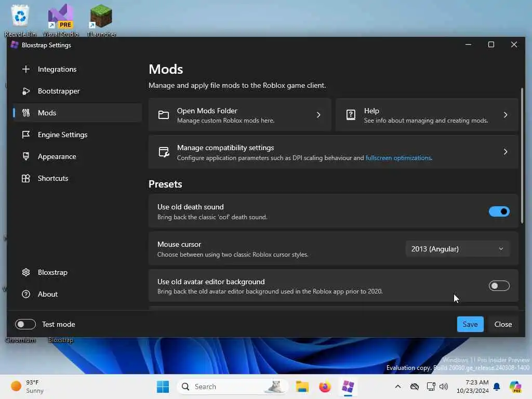This screenshot has width=532, height=399.
Task: Click the Presets section heading
Action: pyautogui.click(x=165, y=184)
